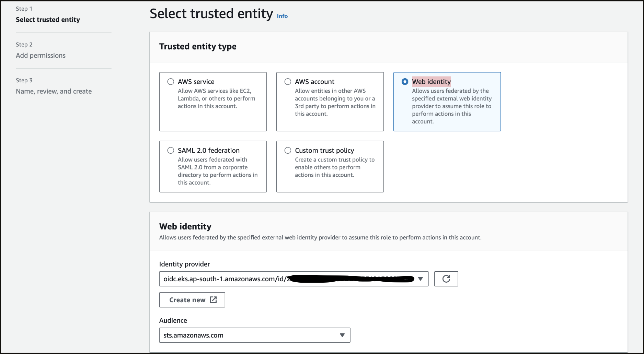Click the external link icon on Create new
The image size is (644, 354).
(x=214, y=300)
